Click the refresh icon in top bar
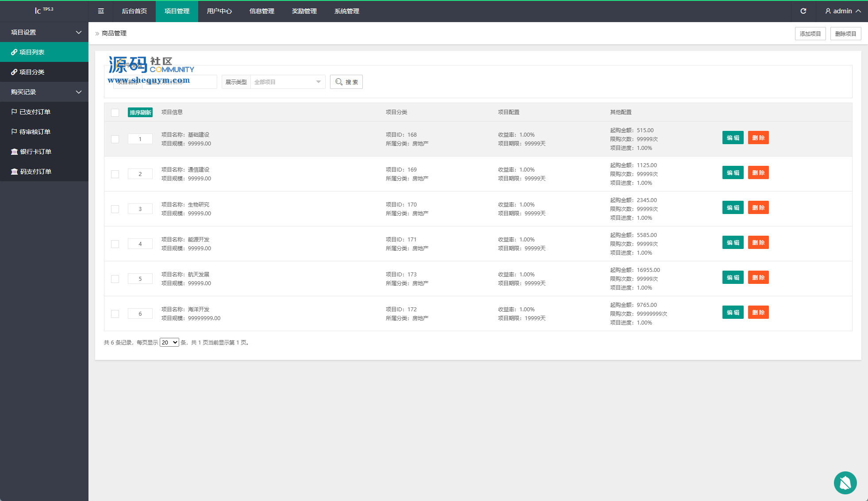 pyautogui.click(x=803, y=11)
